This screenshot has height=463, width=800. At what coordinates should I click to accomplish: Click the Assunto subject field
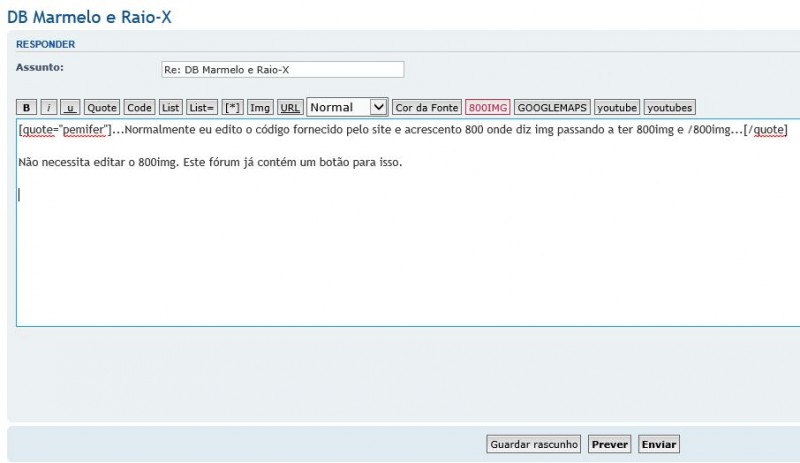coord(282,69)
